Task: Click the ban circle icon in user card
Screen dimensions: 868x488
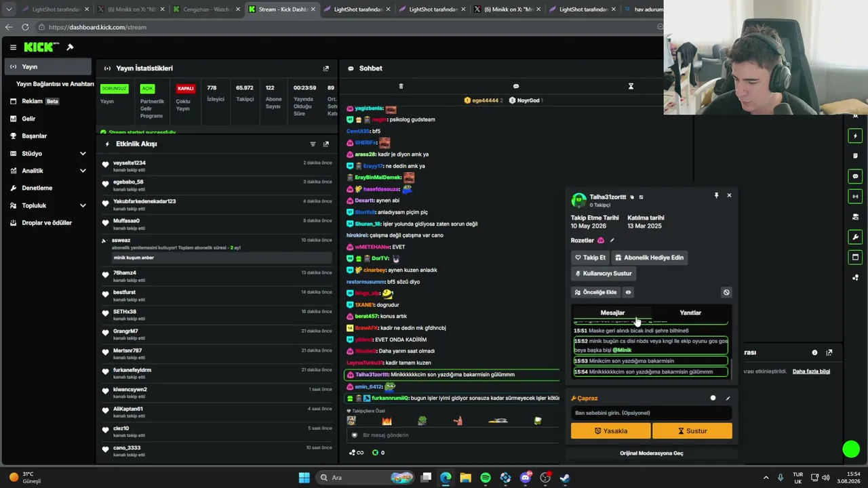Action: tap(726, 292)
